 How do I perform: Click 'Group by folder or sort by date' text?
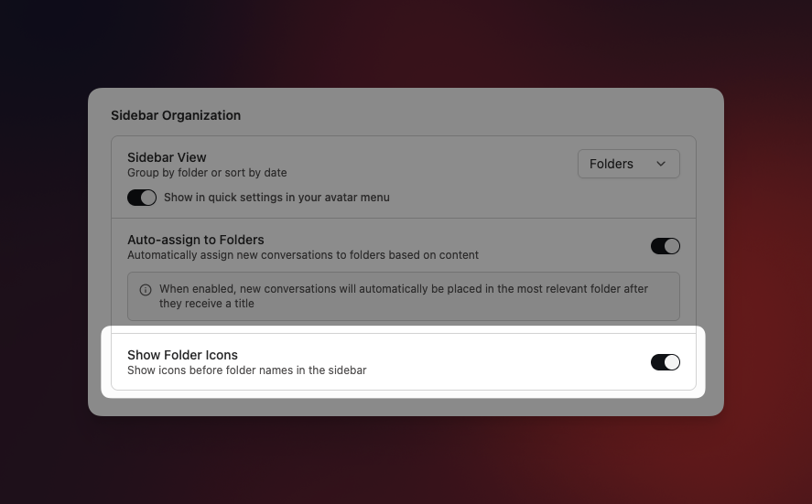(207, 173)
